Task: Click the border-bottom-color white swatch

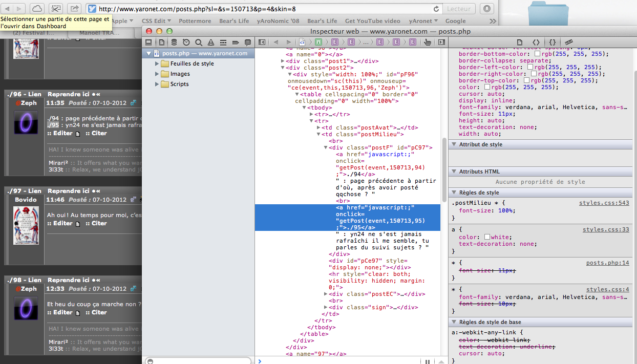Action: click(537, 54)
